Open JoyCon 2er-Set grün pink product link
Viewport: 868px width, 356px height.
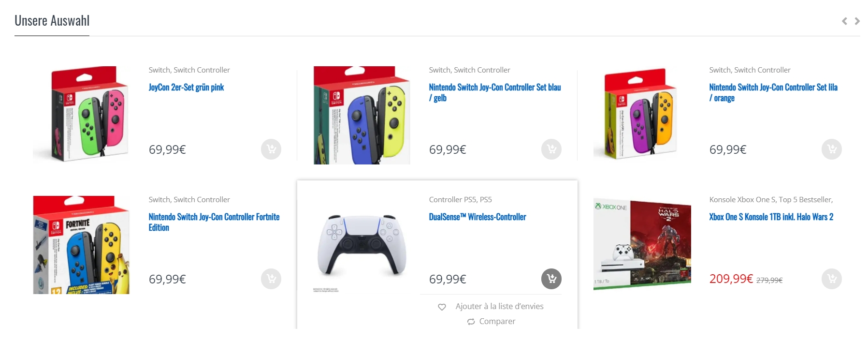pos(186,88)
